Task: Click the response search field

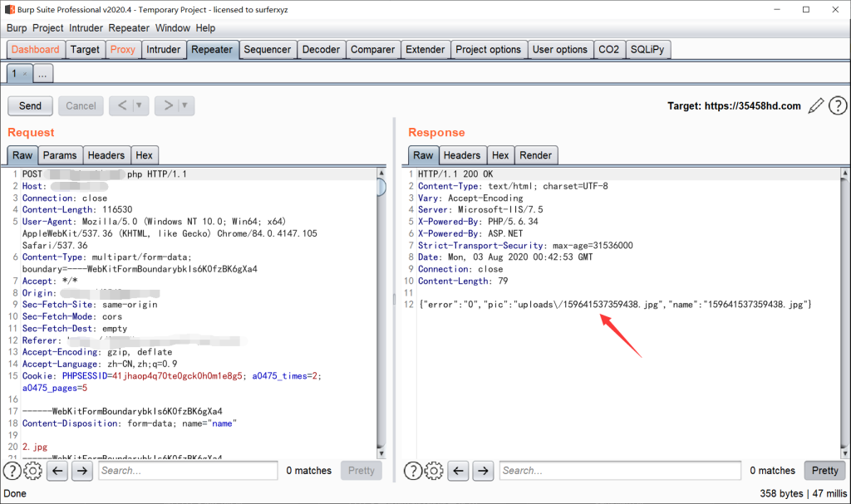Action: click(x=620, y=471)
